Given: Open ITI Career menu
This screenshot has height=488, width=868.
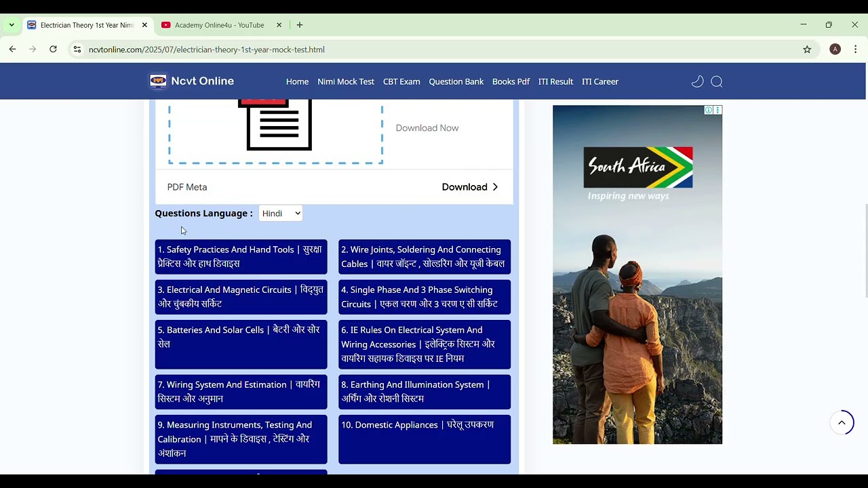Looking at the screenshot, I should [x=600, y=81].
